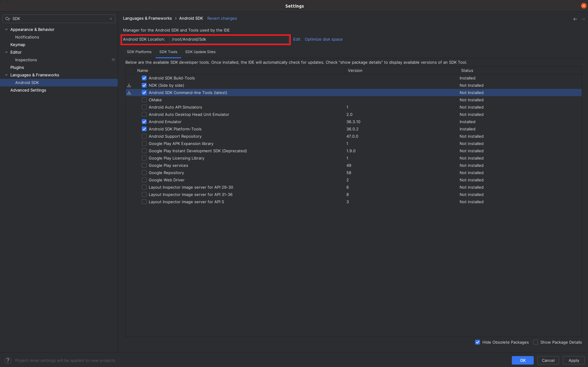Click download icon beside Command-line Tools row
588x367 pixels.
(129, 93)
